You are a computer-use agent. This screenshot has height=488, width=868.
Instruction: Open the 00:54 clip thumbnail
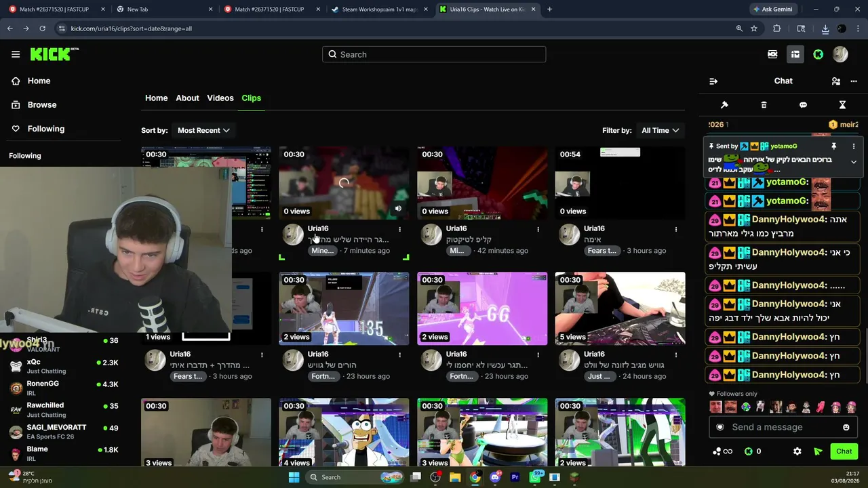(620, 183)
